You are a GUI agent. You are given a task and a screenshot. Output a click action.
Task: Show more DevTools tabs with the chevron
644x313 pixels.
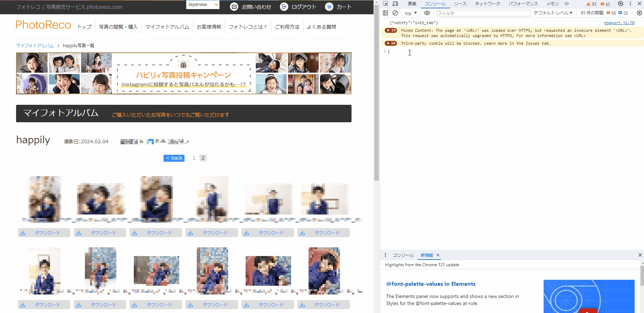coord(567,4)
